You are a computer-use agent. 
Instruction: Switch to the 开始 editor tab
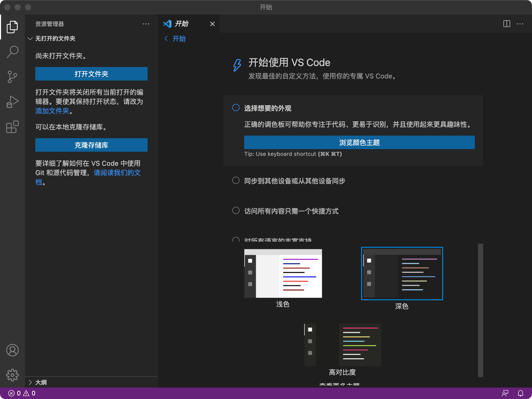click(181, 24)
